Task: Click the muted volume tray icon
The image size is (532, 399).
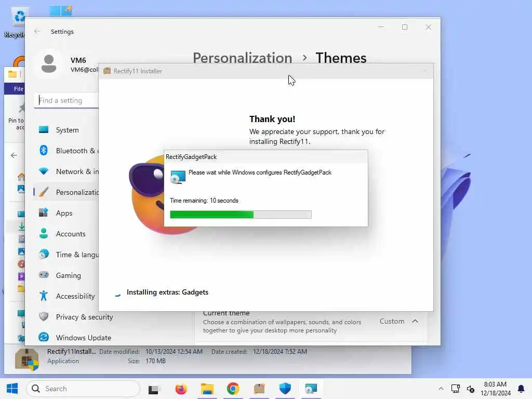Action: pyautogui.click(x=470, y=389)
